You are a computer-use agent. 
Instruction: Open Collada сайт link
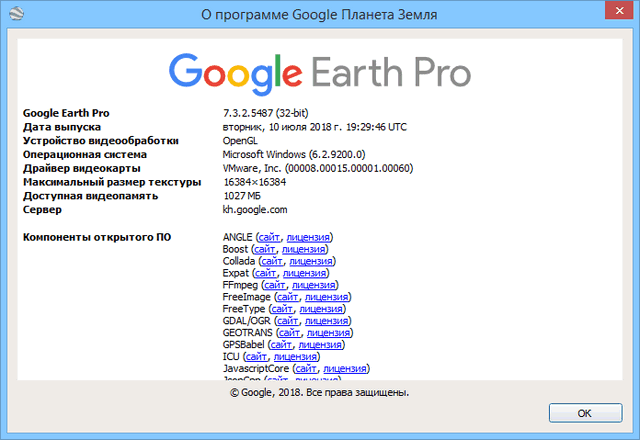272,261
